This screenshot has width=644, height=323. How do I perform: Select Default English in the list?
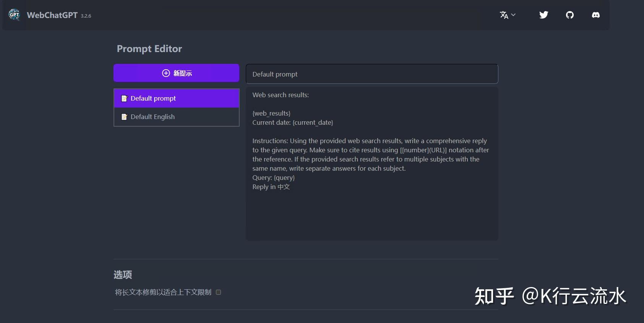[177, 117]
